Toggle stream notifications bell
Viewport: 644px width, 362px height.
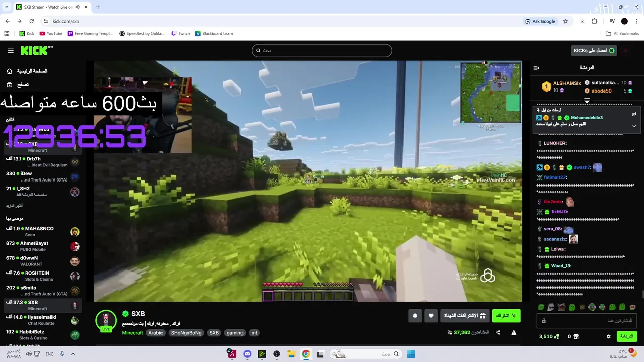tap(415, 316)
